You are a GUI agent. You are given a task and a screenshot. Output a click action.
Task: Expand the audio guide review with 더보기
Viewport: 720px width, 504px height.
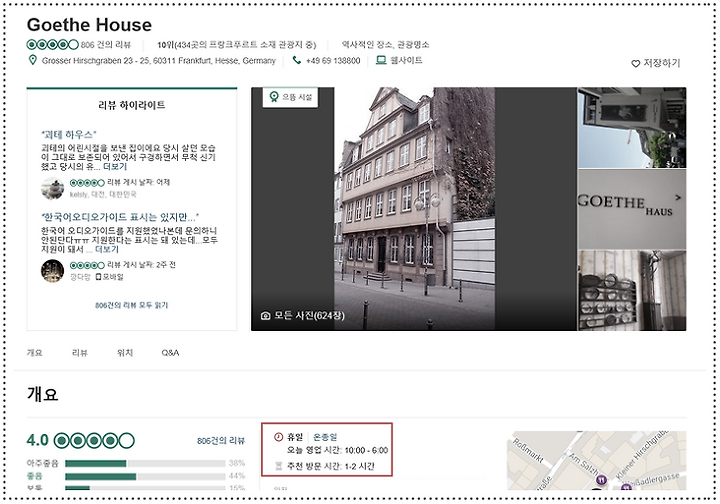[107, 249]
